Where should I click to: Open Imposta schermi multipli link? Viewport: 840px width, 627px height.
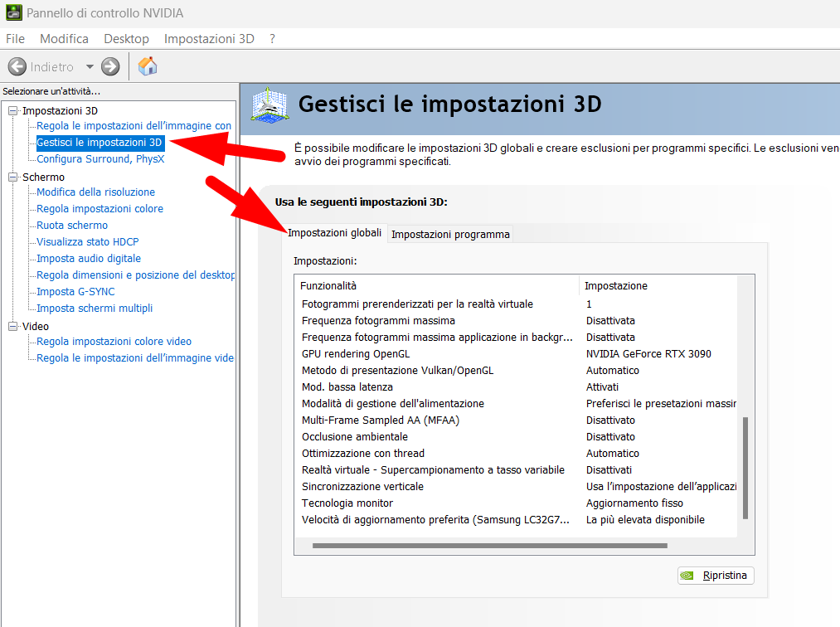tap(95, 309)
